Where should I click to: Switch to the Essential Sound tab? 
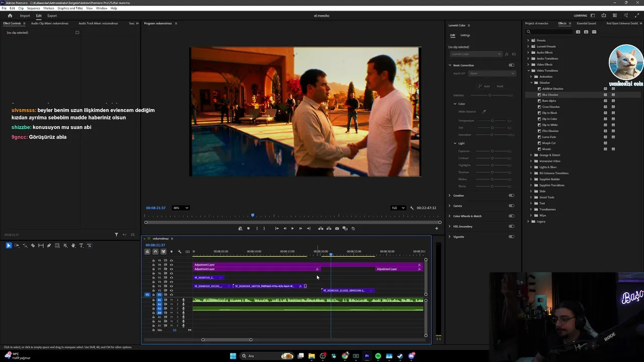586,23
